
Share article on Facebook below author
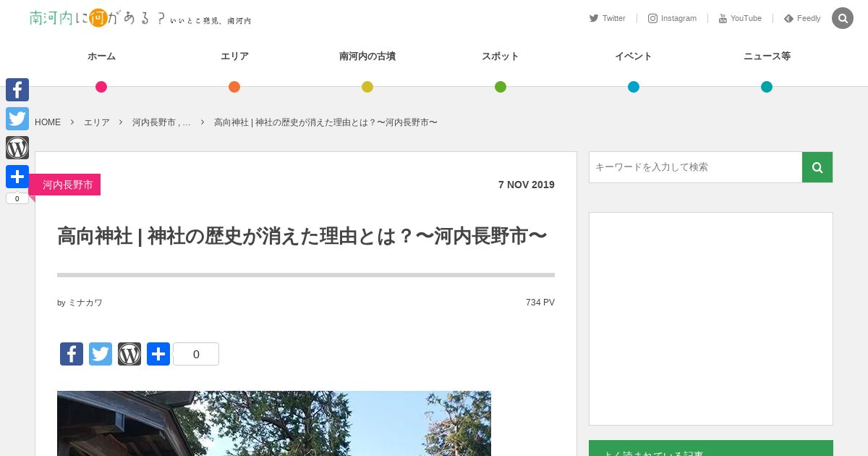[72, 354]
